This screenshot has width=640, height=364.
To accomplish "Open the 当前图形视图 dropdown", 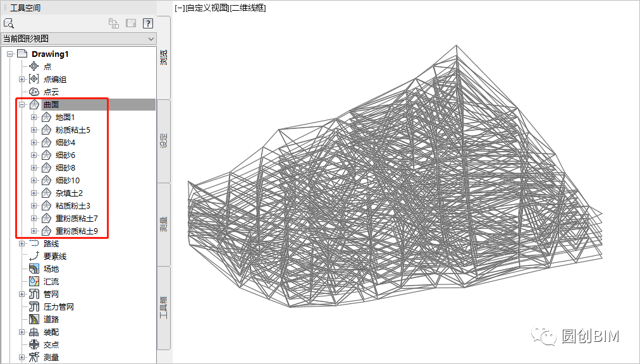I will pos(79,39).
